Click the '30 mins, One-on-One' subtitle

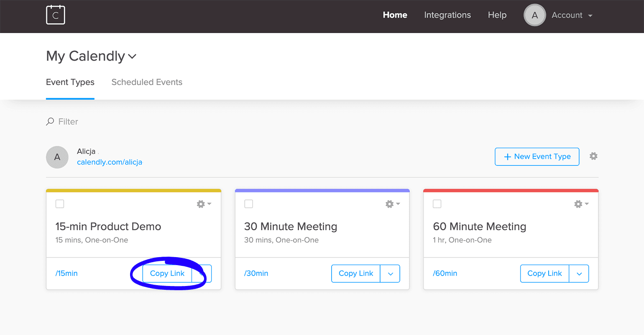[281, 240]
